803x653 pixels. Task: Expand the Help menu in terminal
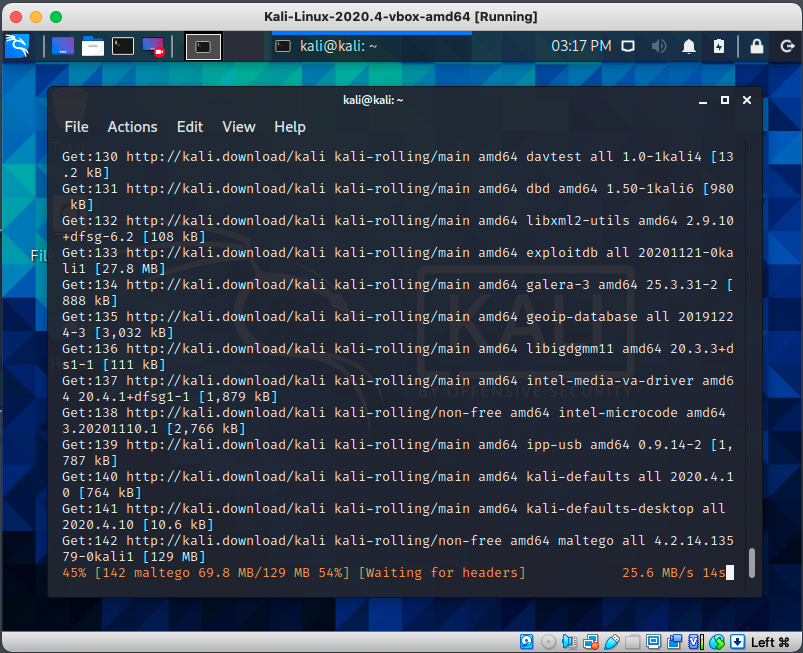coord(290,127)
